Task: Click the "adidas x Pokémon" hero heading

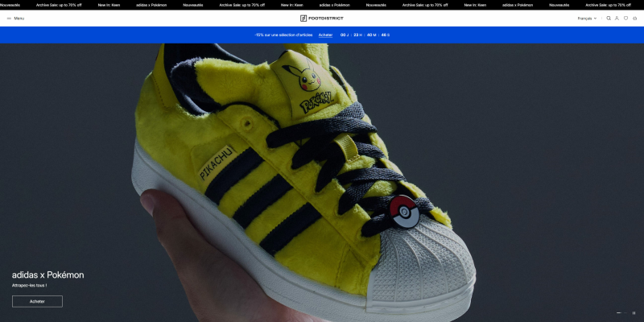Action: click(x=47, y=275)
